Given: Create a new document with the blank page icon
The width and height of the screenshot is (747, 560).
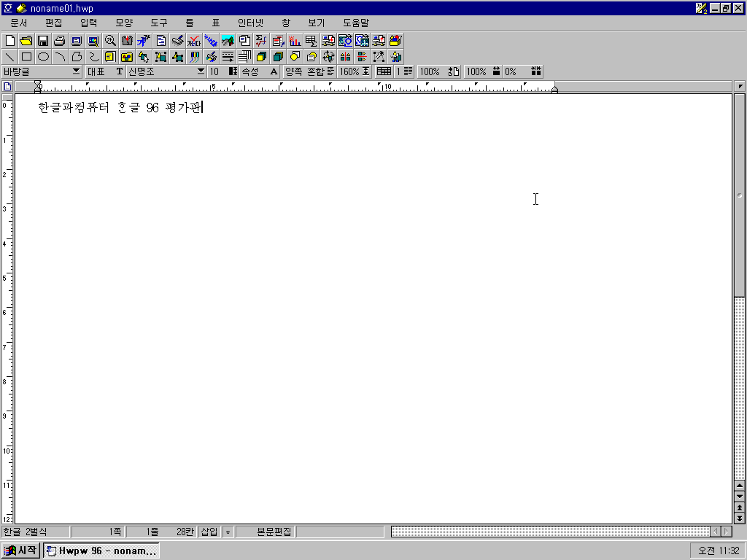Looking at the screenshot, I should 9,41.
